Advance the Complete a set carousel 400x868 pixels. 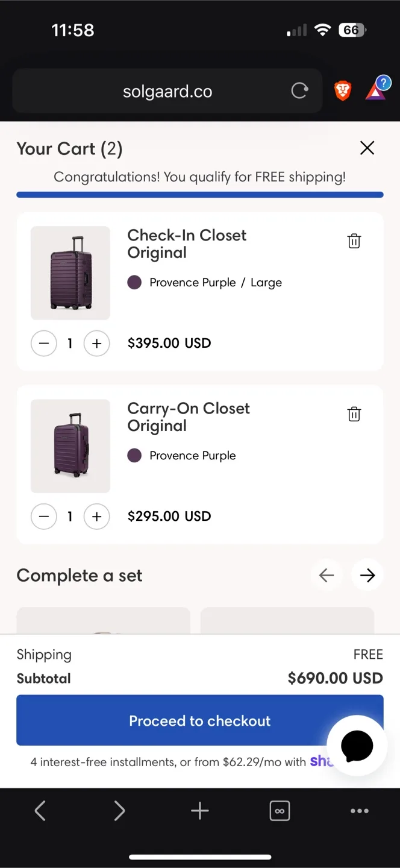coord(367,575)
